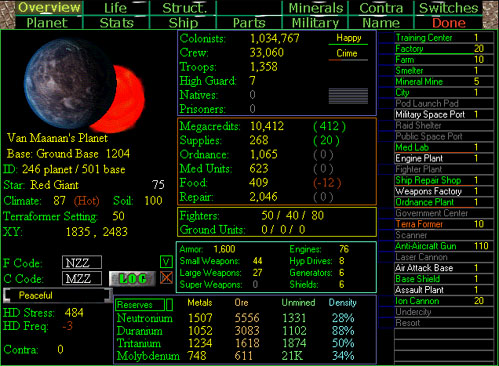Switch to the Minerals tab
The image size is (499, 366).
click(315, 8)
